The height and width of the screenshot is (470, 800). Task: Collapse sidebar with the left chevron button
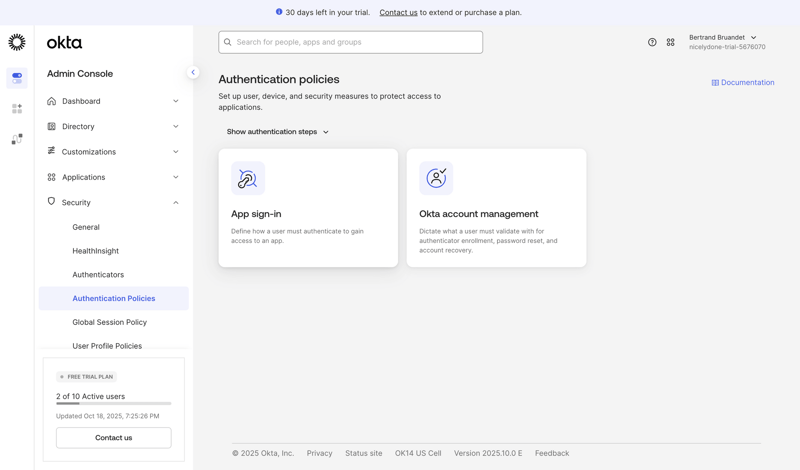pyautogui.click(x=193, y=72)
